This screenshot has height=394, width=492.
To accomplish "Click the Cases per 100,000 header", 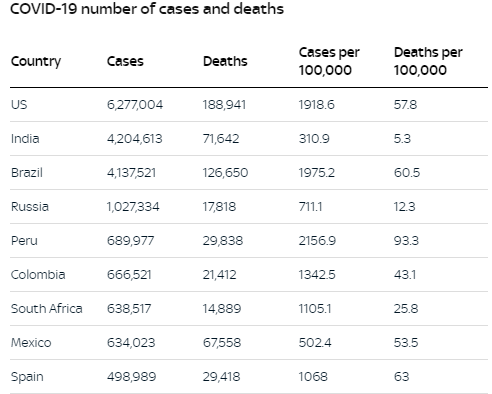I will pyautogui.click(x=329, y=61).
